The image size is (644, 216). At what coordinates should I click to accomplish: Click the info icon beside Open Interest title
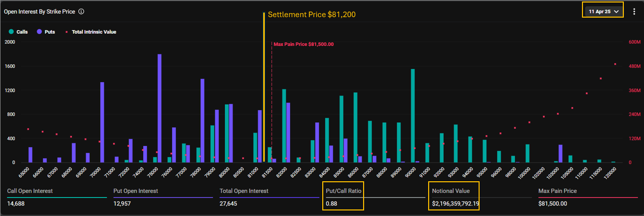[82, 11]
